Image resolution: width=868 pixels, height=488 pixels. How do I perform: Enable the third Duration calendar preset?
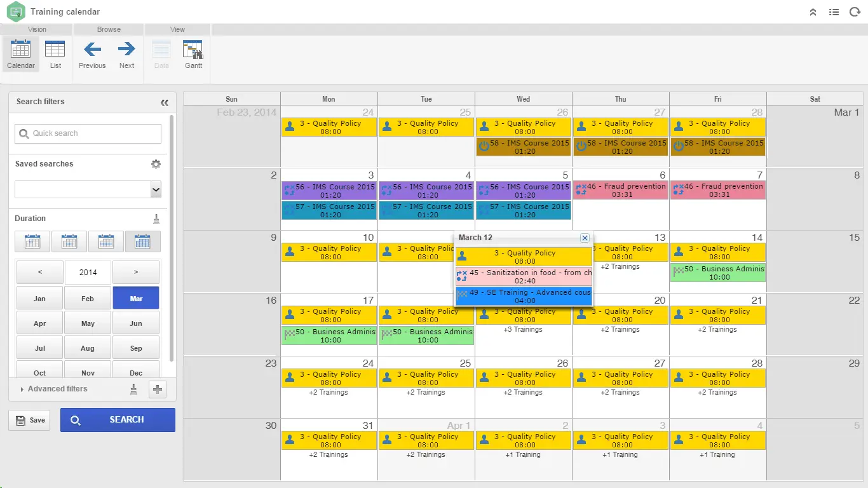(x=105, y=241)
